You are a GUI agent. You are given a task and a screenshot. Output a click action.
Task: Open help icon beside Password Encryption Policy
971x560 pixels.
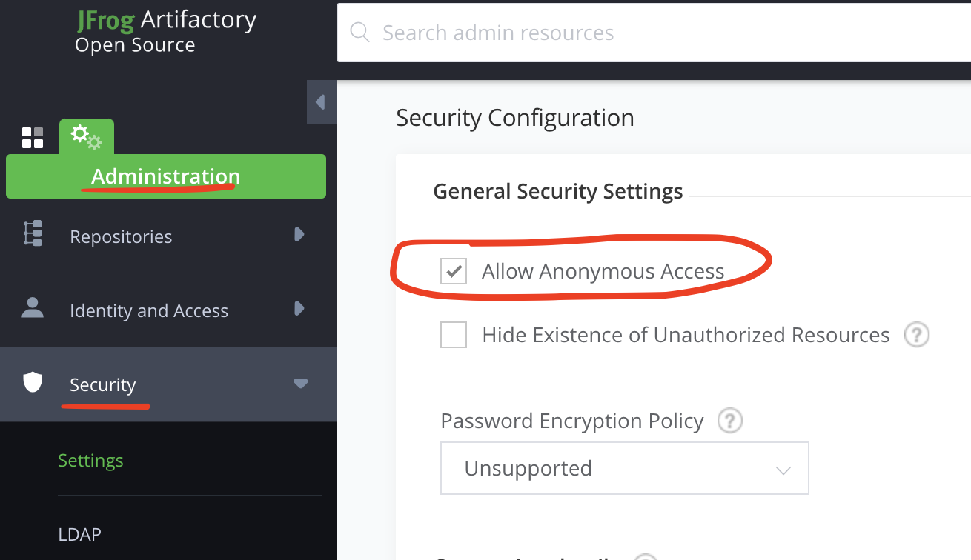[x=730, y=421]
